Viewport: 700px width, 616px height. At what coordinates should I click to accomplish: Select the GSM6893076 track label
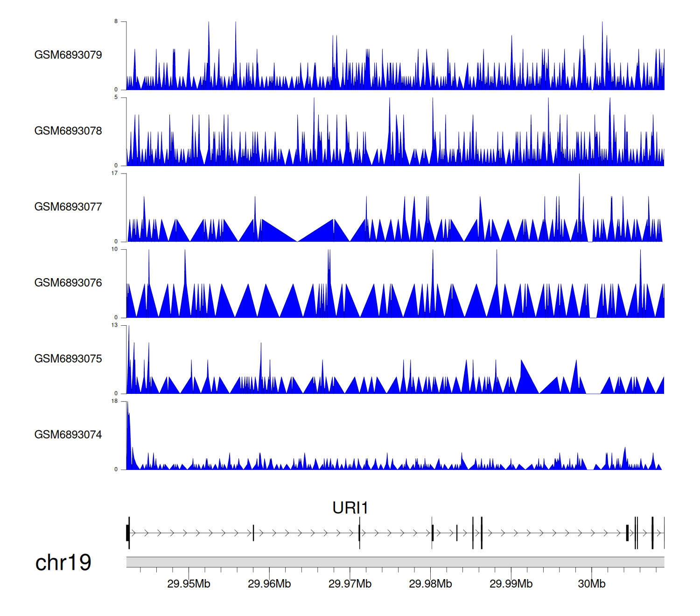(68, 283)
